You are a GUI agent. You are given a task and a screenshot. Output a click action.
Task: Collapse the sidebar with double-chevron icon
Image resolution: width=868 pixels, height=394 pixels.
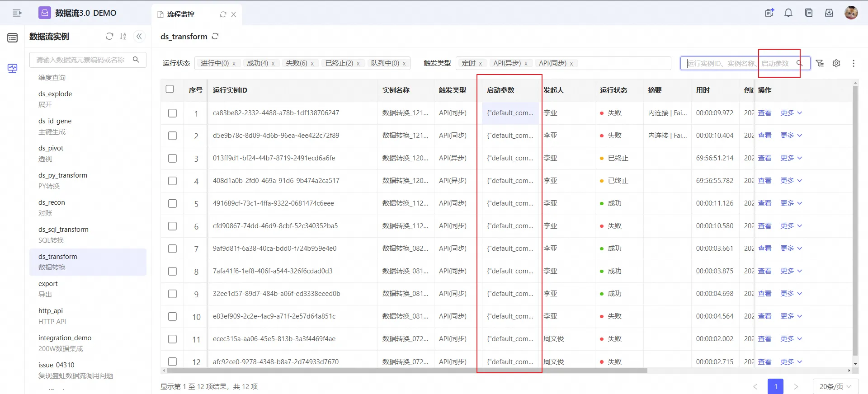click(139, 36)
